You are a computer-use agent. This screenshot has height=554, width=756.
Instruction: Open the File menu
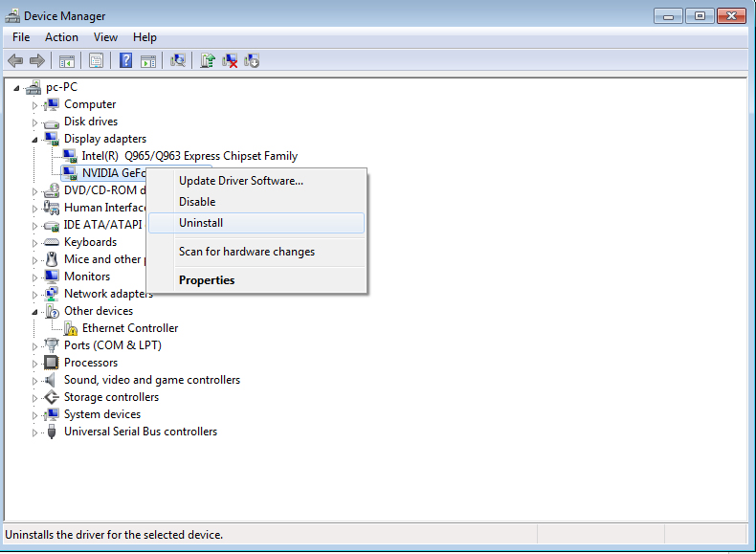[x=21, y=37]
